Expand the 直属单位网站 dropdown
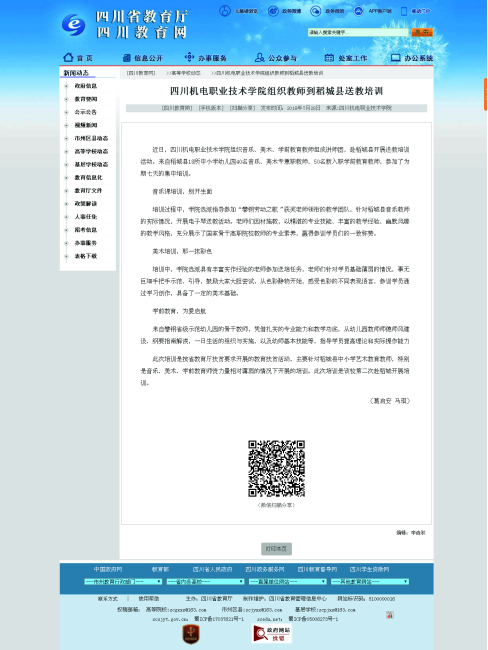 click(x=288, y=582)
